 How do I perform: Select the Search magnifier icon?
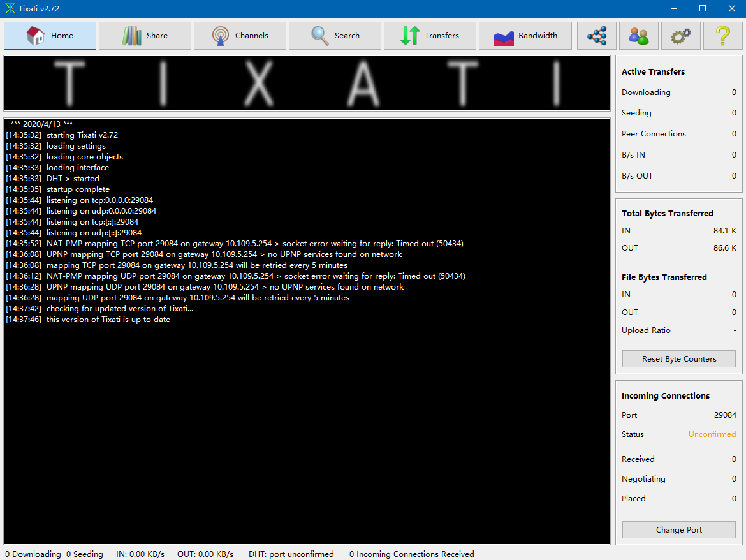318,36
